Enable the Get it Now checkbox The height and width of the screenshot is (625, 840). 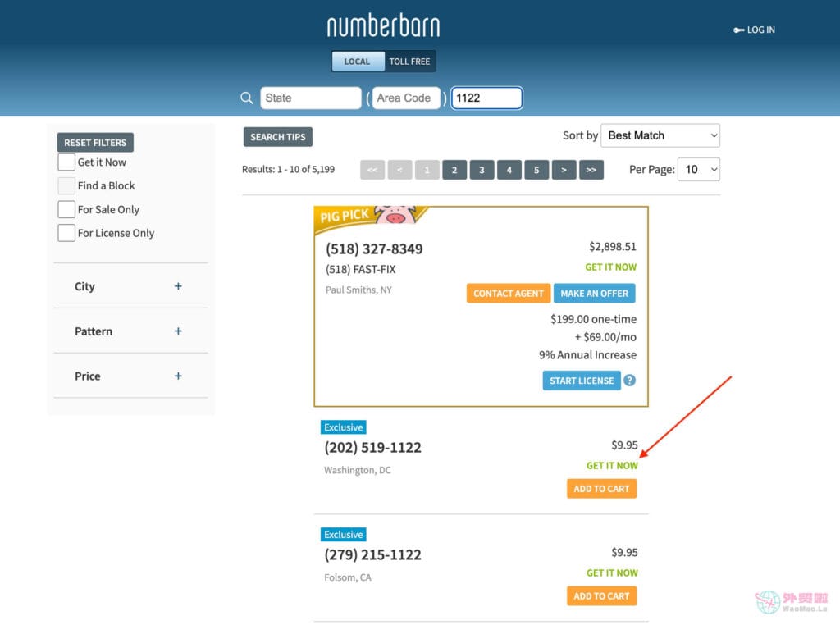click(66, 162)
